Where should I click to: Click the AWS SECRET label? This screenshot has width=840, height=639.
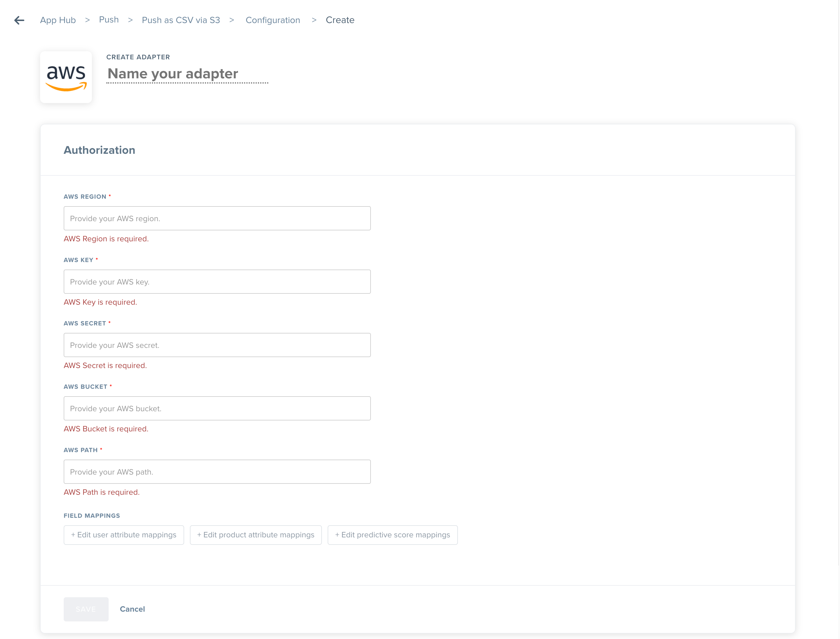85,323
